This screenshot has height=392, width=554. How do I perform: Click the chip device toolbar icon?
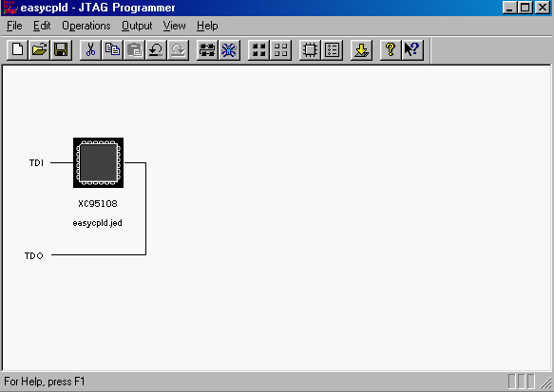(x=310, y=49)
